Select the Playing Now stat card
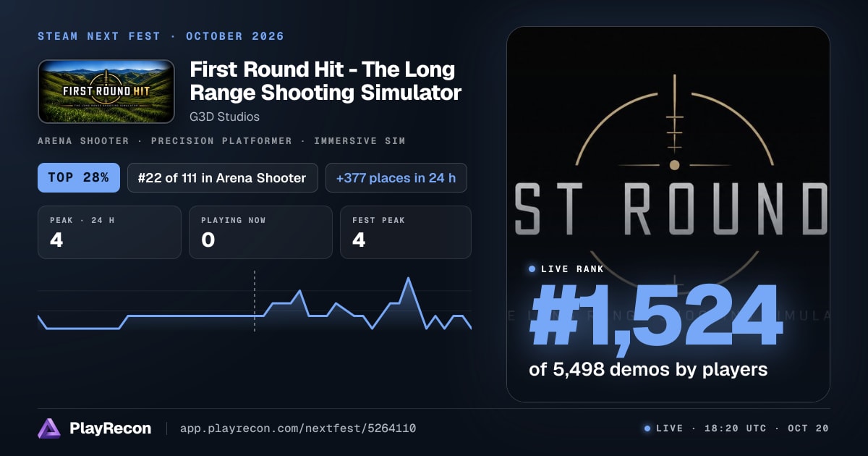The height and width of the screenshot is (456, 868). point(260,232)
